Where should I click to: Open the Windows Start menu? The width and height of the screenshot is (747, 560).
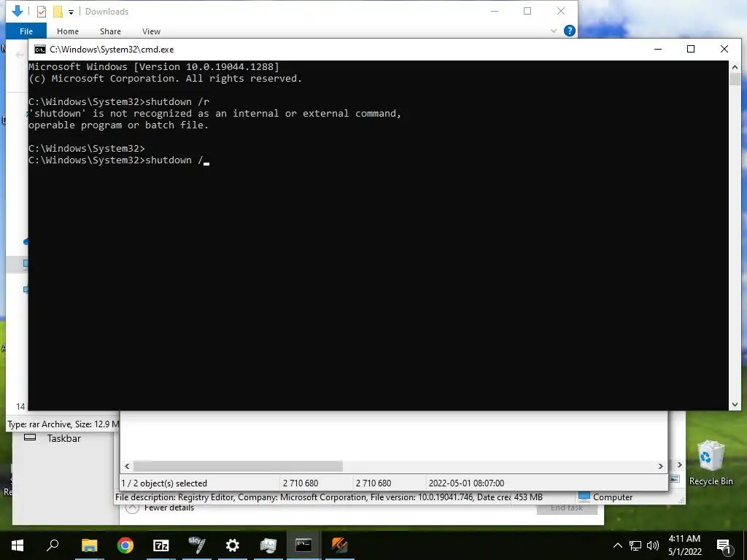(18, 545)
